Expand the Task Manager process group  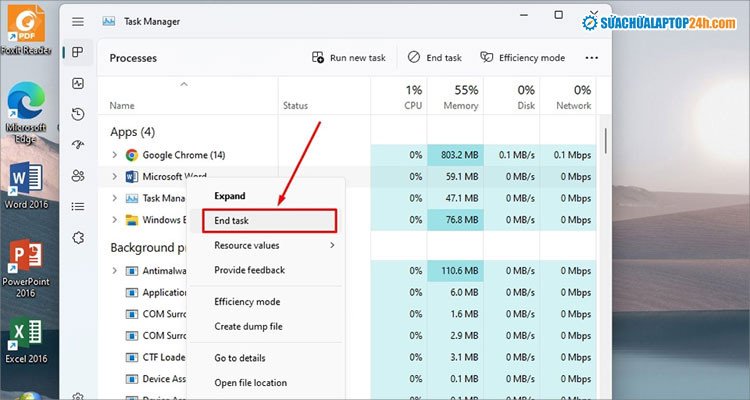click(x=114, y=198)
